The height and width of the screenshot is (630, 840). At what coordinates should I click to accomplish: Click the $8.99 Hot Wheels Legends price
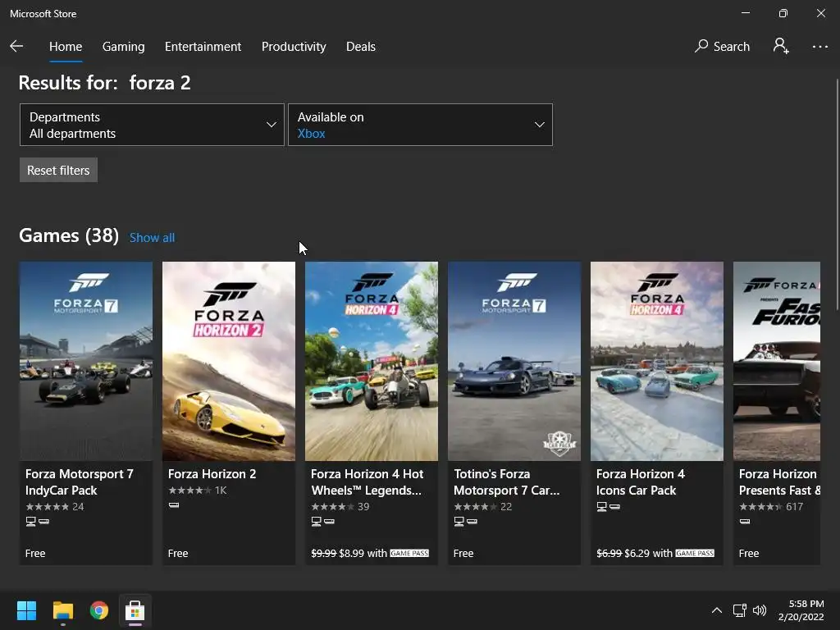(352, 553)
